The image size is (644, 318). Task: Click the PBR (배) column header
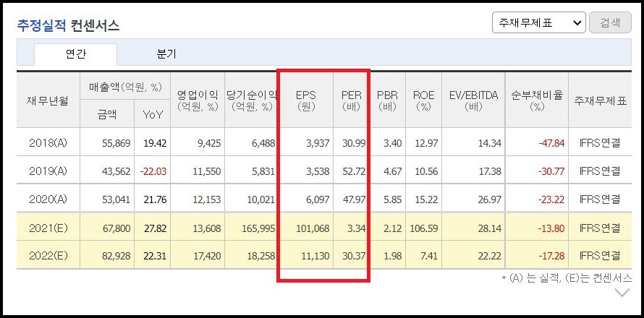click(387, 101)
